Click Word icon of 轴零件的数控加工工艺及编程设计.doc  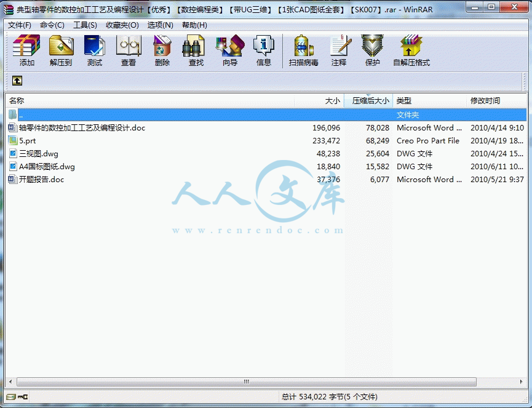(x=12, y=127)
